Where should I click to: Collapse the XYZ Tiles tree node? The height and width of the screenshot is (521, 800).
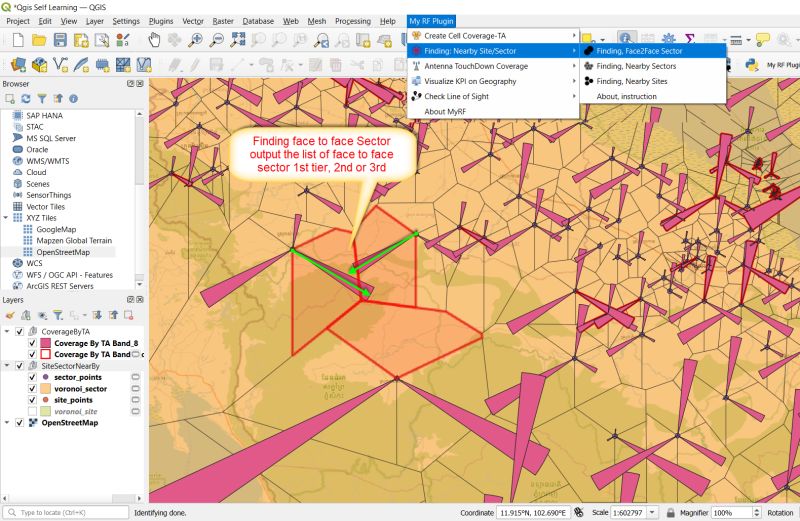pyautogui.click(x=6, y=218)
